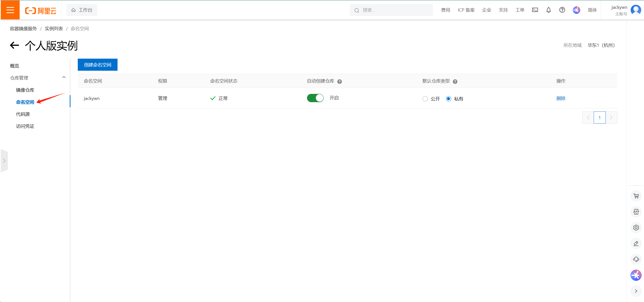Click the home icon next to 工作台
644x302 pixels.
73,10
